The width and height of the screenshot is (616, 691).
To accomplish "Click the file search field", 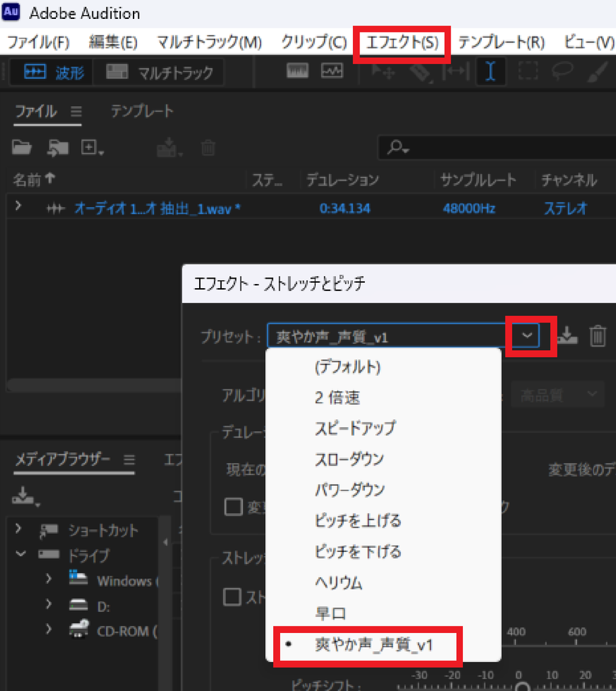I will pos(497,148).
